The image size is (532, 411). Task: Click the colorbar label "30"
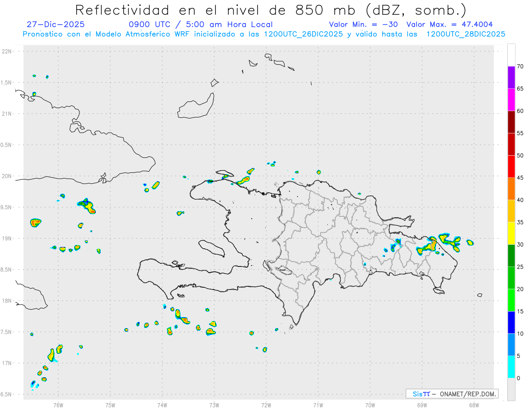point(521,245)
